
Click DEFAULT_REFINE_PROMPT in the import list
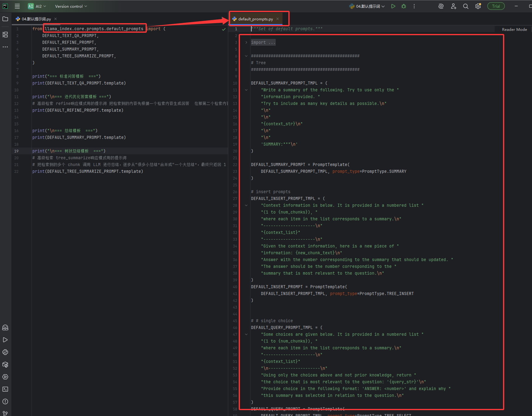tap(68, 42)
